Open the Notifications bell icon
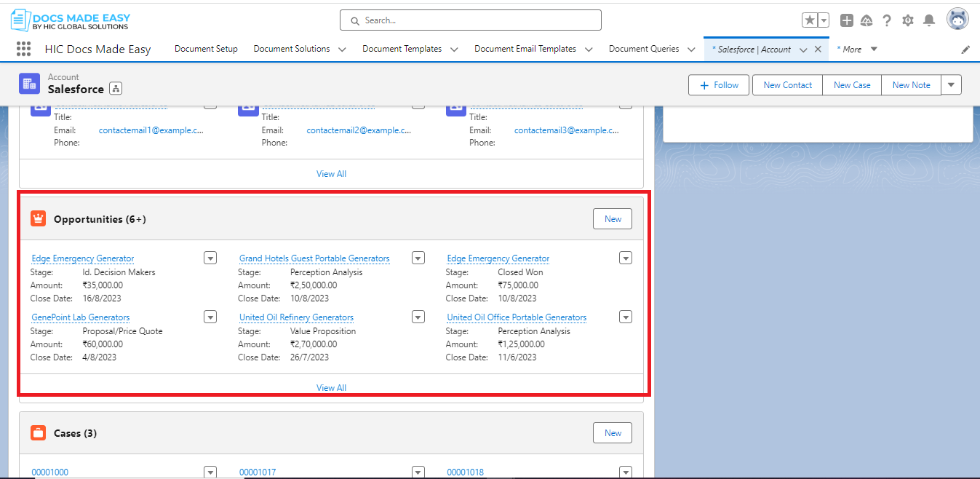Screen dimensions: 980x479 929,20
